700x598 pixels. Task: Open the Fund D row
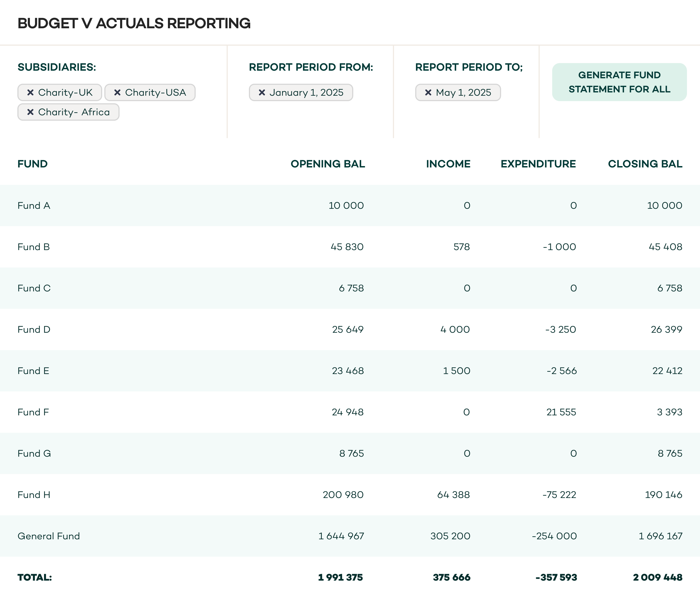34,329
